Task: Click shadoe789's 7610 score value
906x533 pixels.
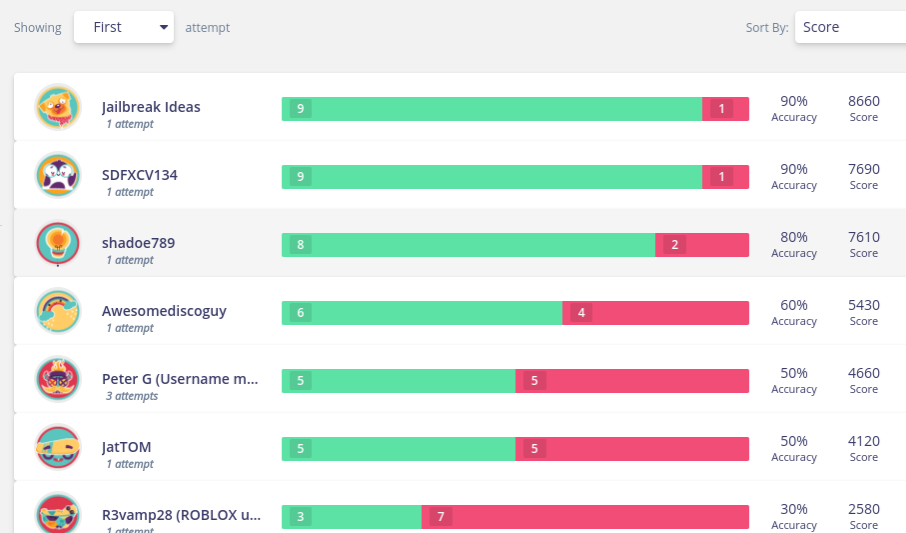Action: point(863,237)
